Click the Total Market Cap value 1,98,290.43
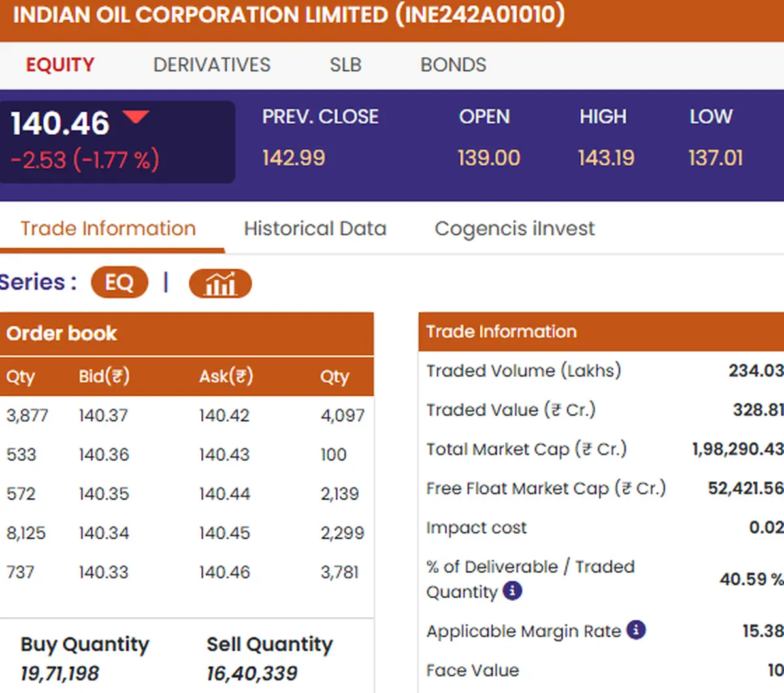Screen dimensions: 784x693 tap(738, 449)
